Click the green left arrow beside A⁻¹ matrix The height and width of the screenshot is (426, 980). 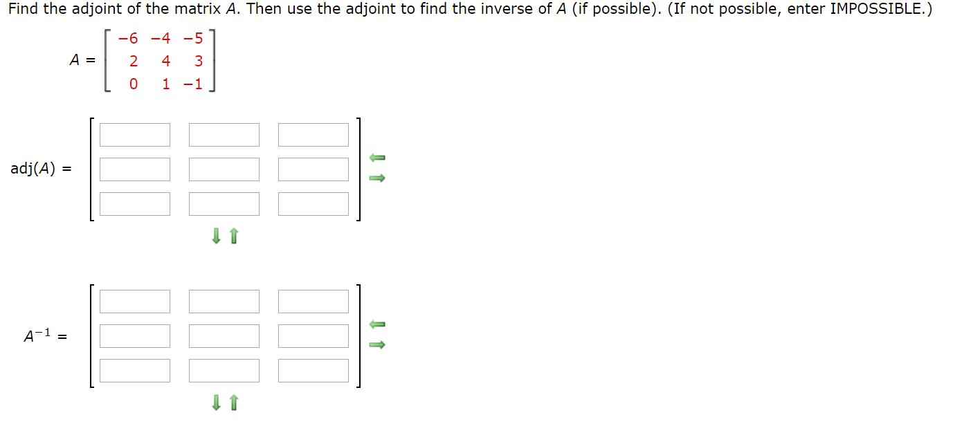pos(377,324)
